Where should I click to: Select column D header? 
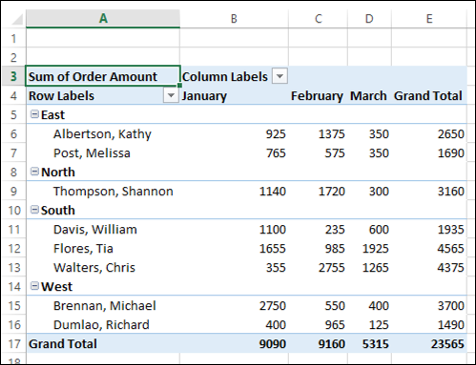369,18
